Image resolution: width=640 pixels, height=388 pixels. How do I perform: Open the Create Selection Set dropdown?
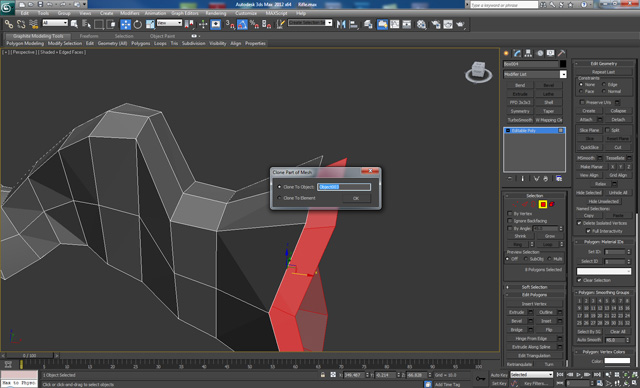click(310, 23)
